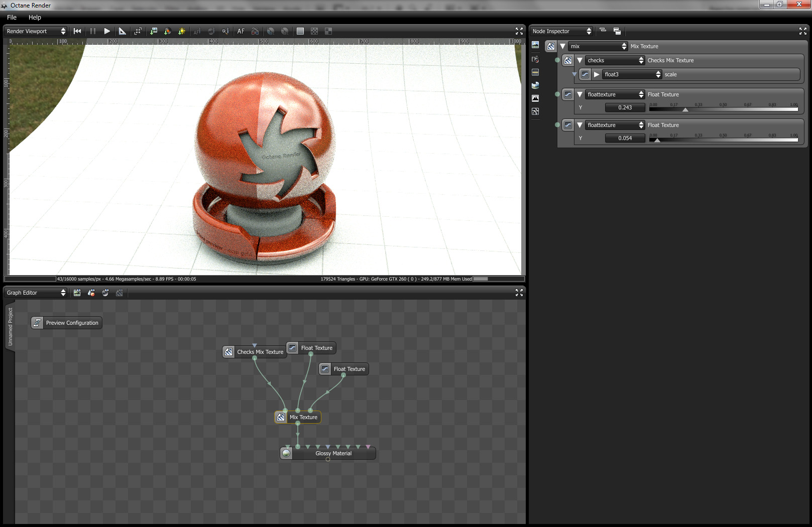Open the first floattexture type dropdown

[x=615, y=94]
